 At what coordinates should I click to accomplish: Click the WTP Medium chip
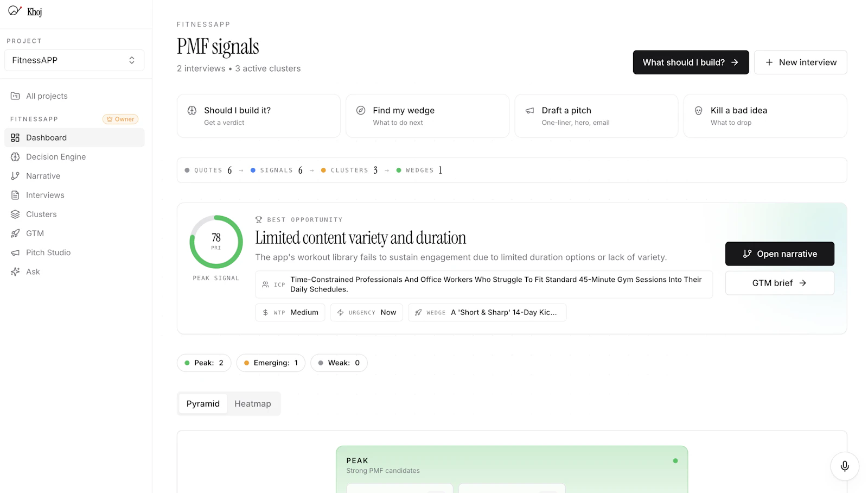pyautogui.click(x=290, y=312)
